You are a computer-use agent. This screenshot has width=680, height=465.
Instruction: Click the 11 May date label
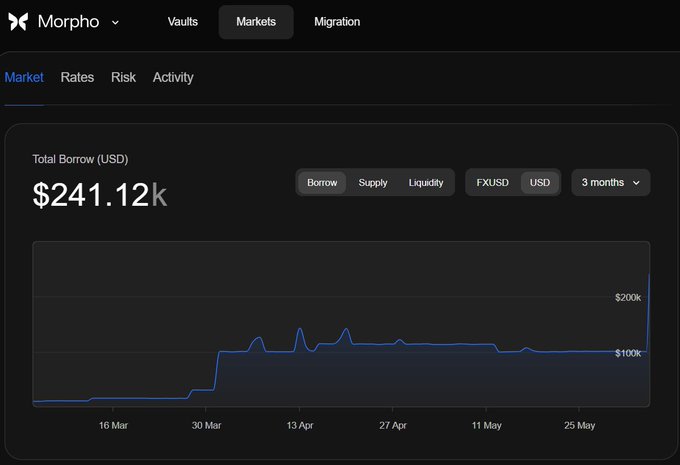coord(487,426)
